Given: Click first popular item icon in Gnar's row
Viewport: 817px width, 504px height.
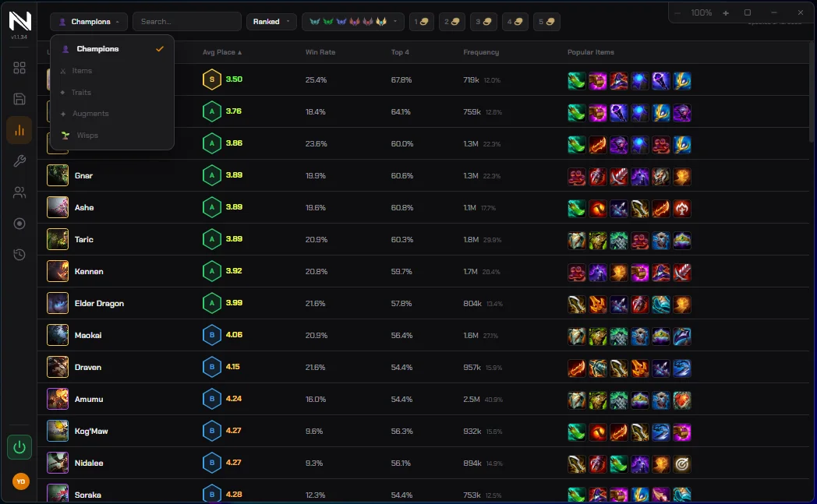Looking at the screenshot, I should (577, 177).
